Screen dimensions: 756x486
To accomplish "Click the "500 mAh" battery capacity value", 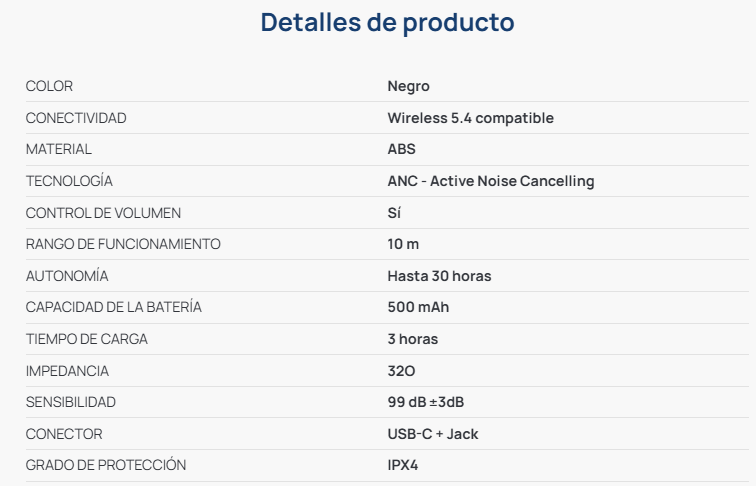I will point(418,307).
